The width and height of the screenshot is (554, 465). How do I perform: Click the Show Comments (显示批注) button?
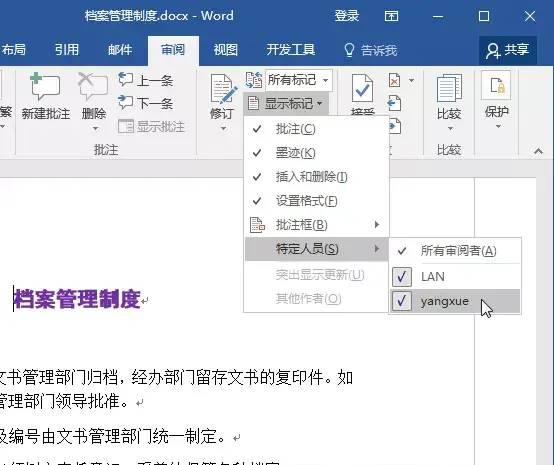(x=151, y=126)
